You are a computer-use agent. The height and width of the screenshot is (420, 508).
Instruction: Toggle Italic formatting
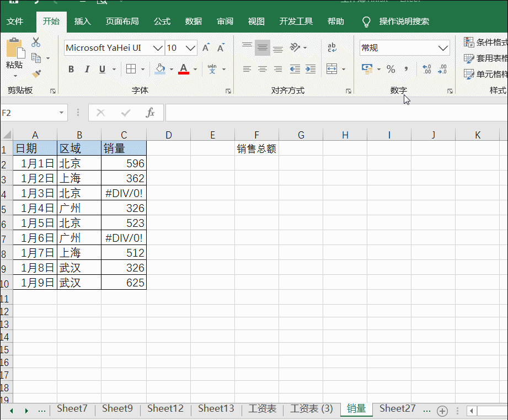pos(87,68)
